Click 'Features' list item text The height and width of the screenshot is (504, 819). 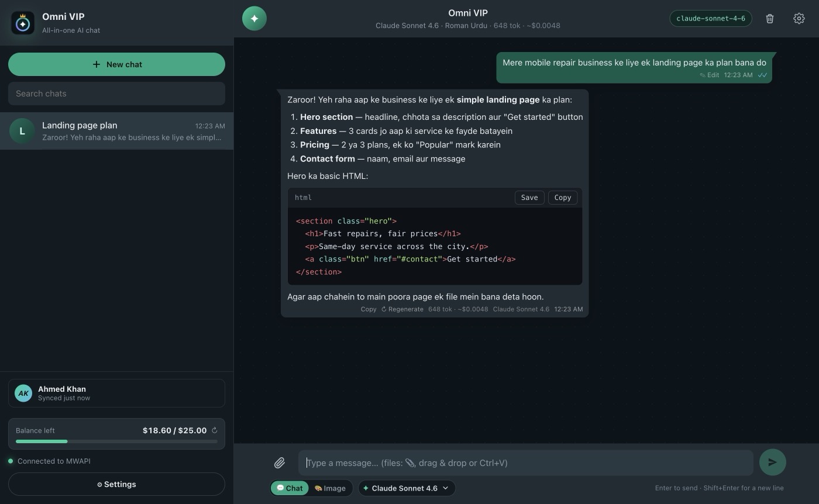(x=318, y=131)
